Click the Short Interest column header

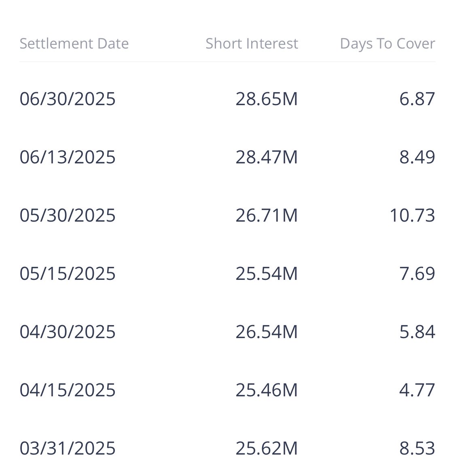[x=252, y=43]
